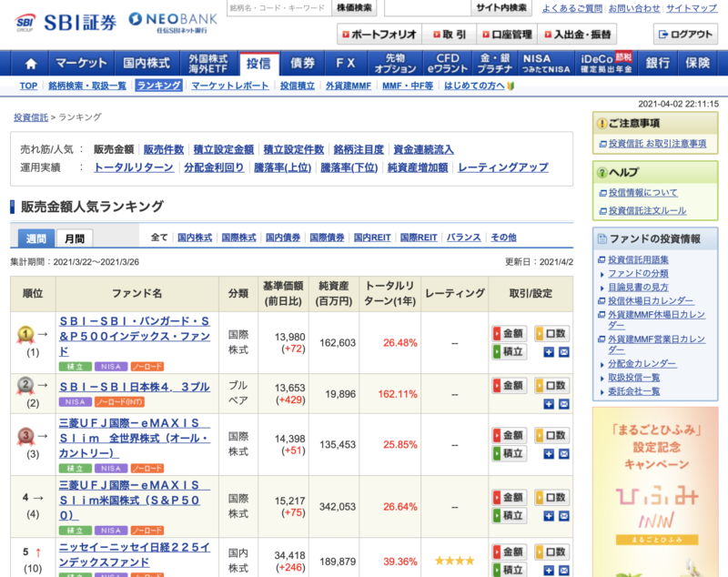Set up 積立 for eMAXIS Slim 全世界株式

[510, 453]
